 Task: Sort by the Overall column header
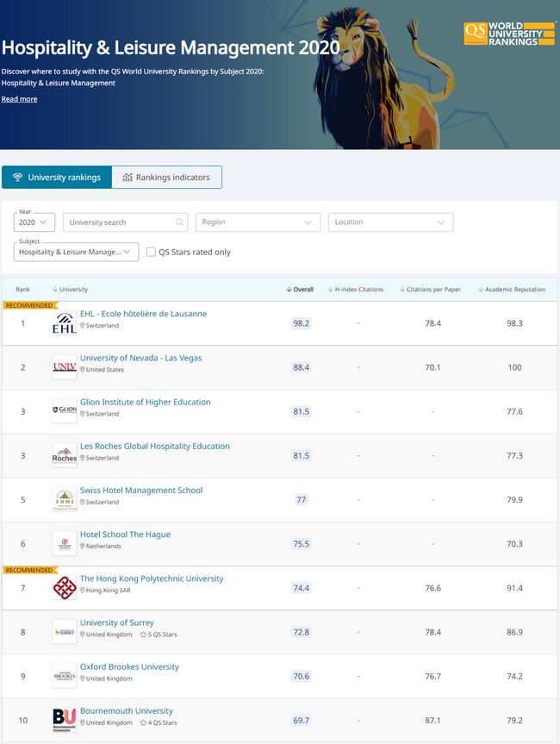tap(300, 290)
